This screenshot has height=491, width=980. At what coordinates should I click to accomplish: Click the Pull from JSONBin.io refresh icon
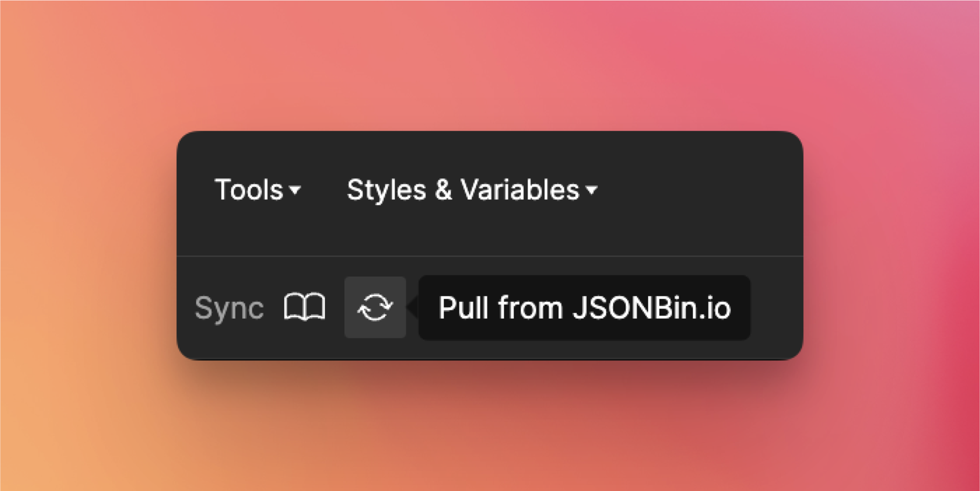point(375,307)
